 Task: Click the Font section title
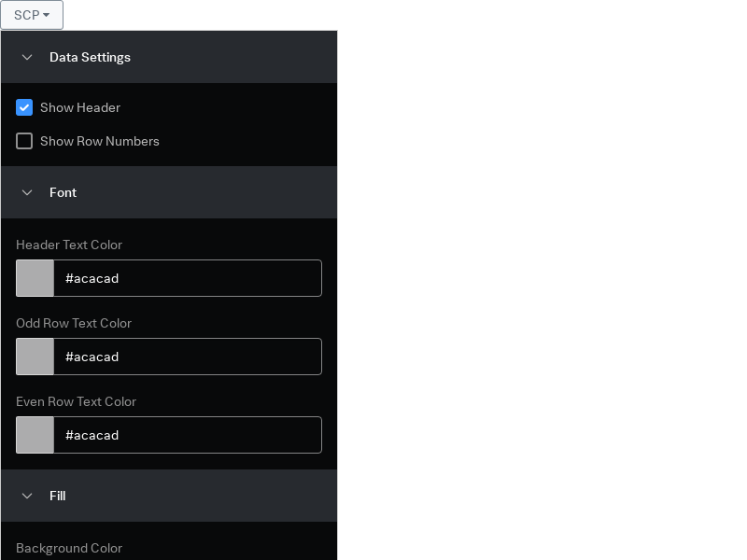tap(63, 192)
